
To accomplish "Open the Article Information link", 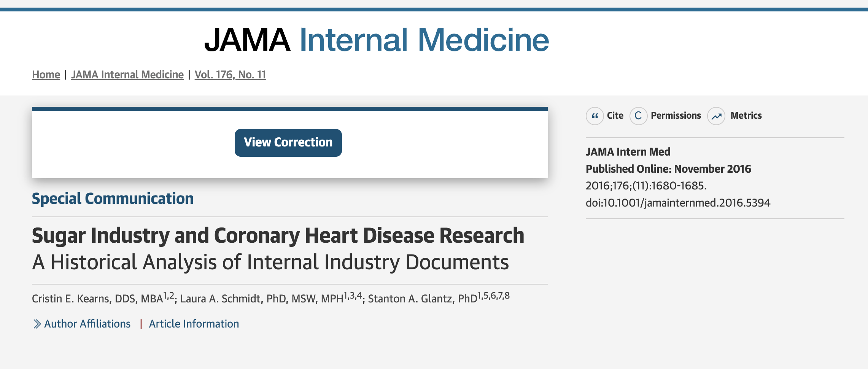I will 194,324.
